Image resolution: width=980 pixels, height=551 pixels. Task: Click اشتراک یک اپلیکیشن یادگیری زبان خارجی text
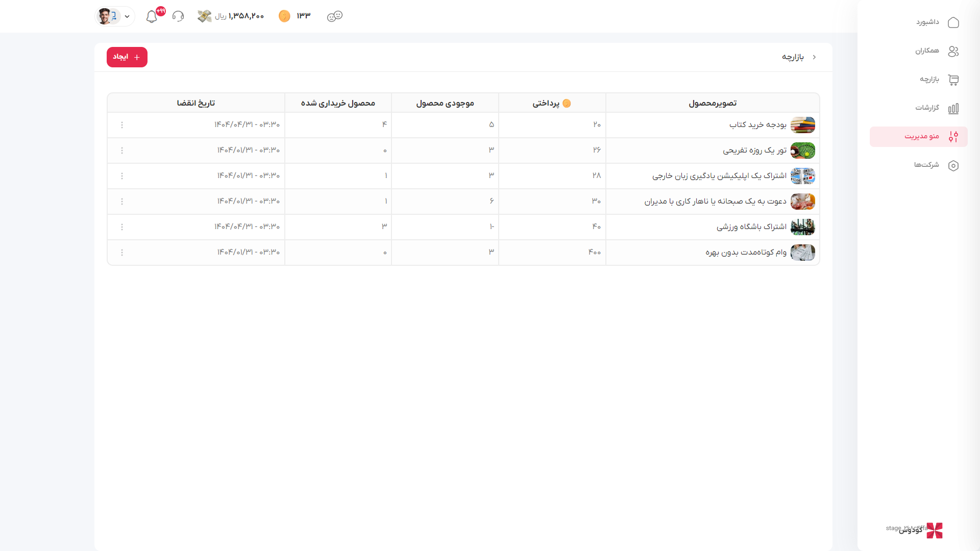(719, 176)
